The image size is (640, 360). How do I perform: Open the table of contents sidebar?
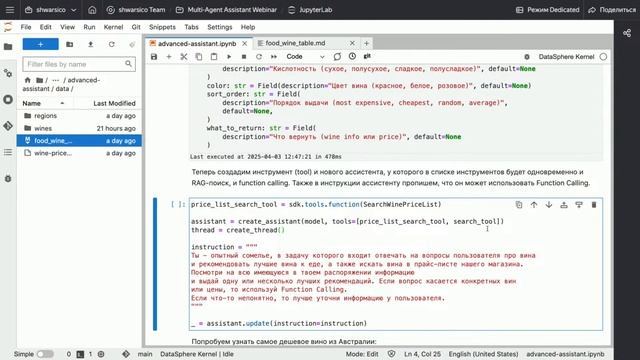pos(8,152)
